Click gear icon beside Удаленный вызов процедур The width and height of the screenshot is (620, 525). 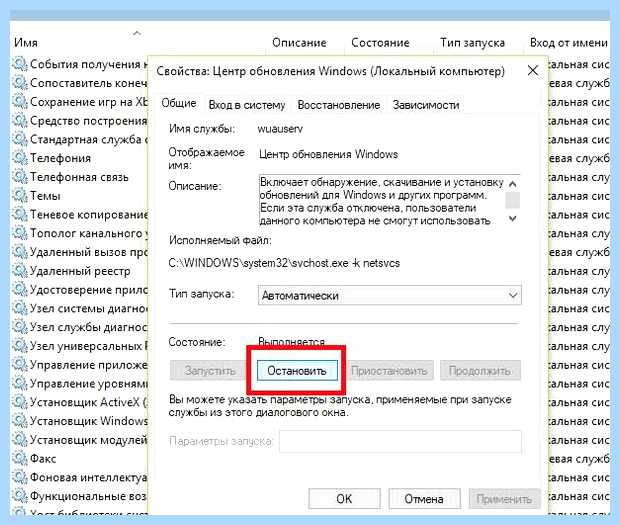click(x=20, y=252)
